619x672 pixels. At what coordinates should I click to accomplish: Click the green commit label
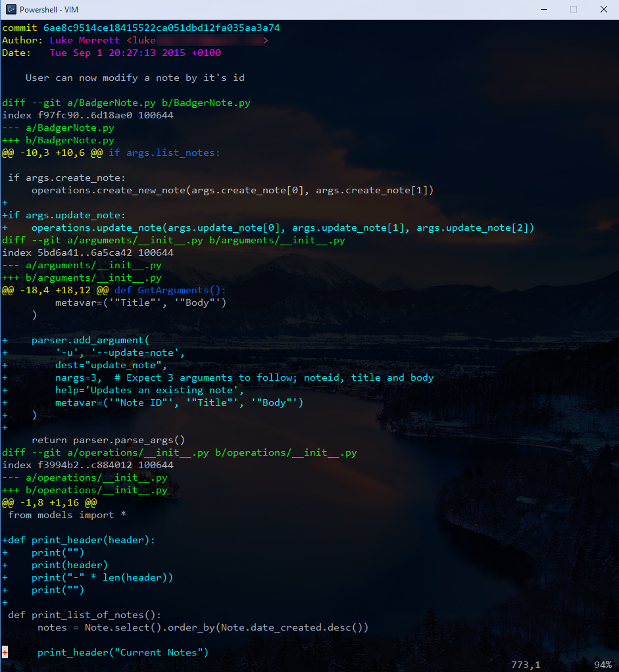pos(20,28)
